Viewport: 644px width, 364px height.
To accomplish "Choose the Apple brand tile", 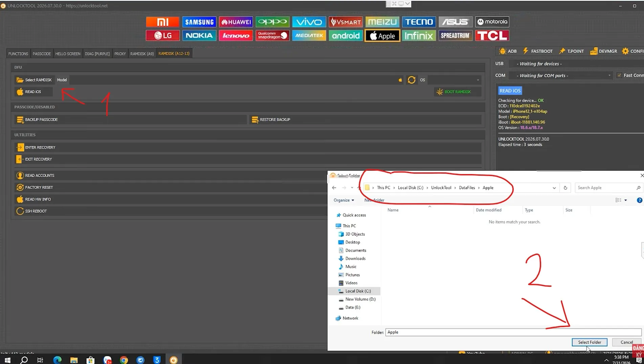I will pyautogui.click(x=382, y=36).
